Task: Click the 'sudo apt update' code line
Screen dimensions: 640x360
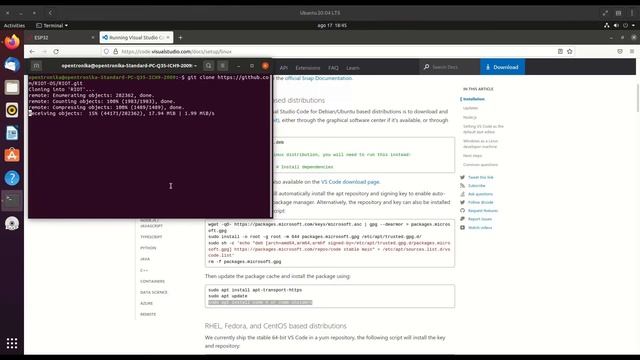Action: [228, 296]
